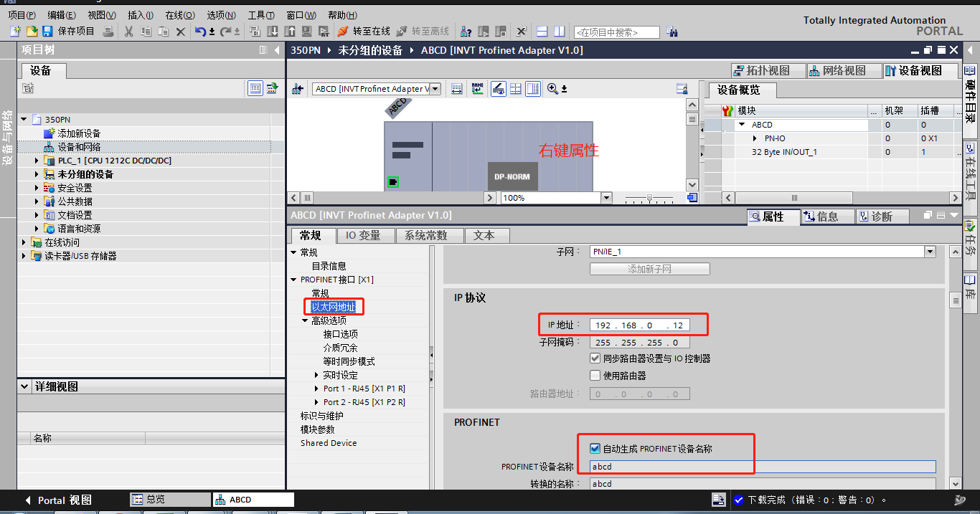Click the overview navigation icon at the canvas corner
Viewport: 980px width, 514px height.
click(692, 198)
